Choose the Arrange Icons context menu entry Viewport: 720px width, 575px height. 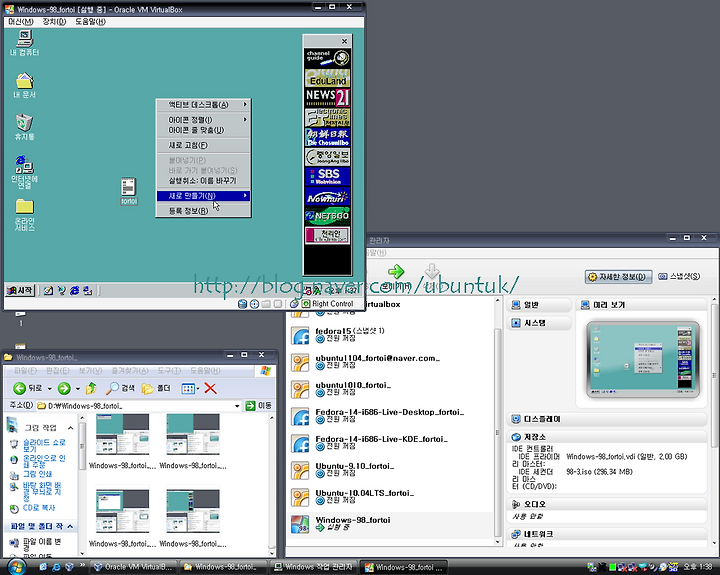[203, 119]
